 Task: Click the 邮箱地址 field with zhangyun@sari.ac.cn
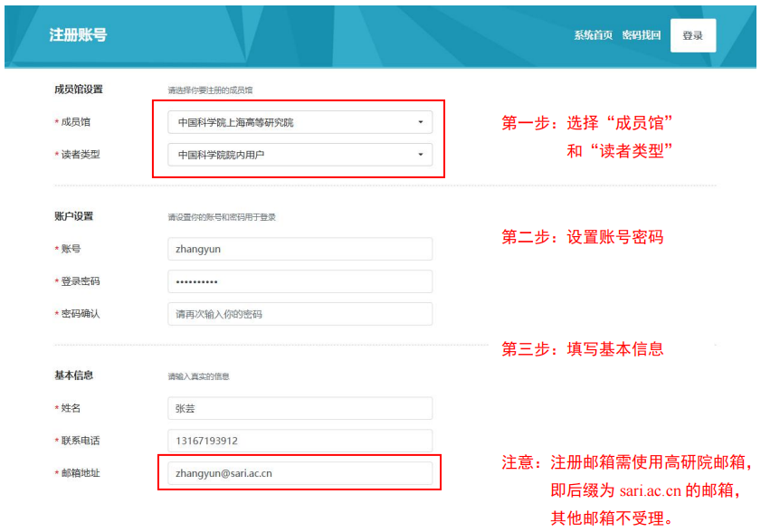pos(300,473)
